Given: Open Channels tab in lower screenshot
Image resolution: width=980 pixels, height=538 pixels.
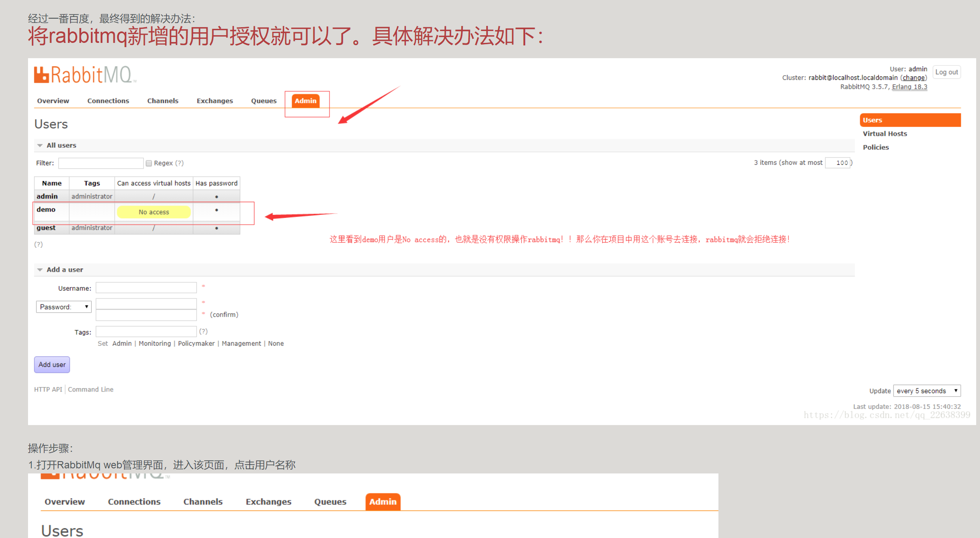Looking at the screenshot, I should 203,501.
